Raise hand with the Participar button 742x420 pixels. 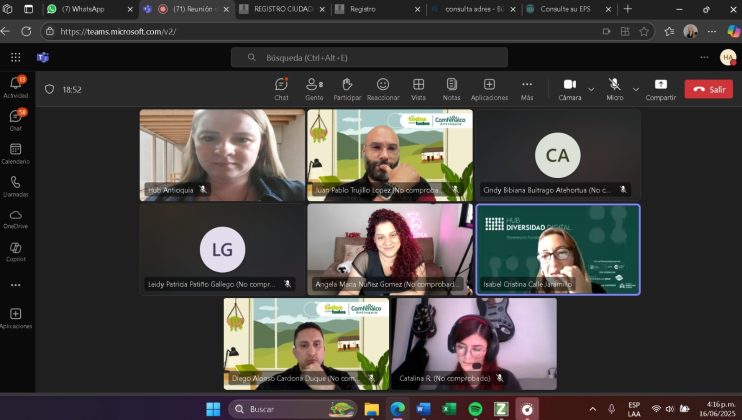pyautogui.click(x=347, y=88)
